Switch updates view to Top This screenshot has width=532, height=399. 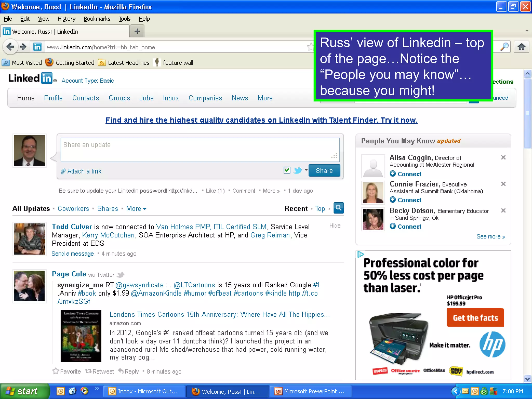(320, 209)
